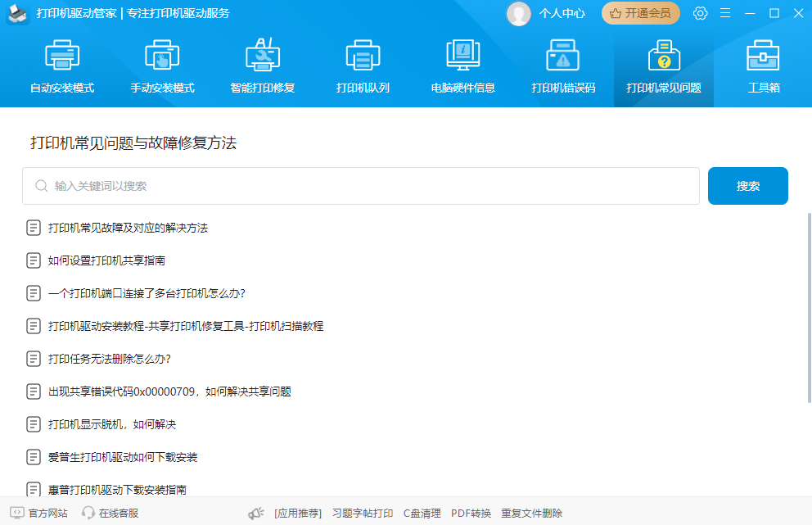Screen dimensions: 812x525
Task: Open the hamburger menu
Action: (x=724, y=13)
